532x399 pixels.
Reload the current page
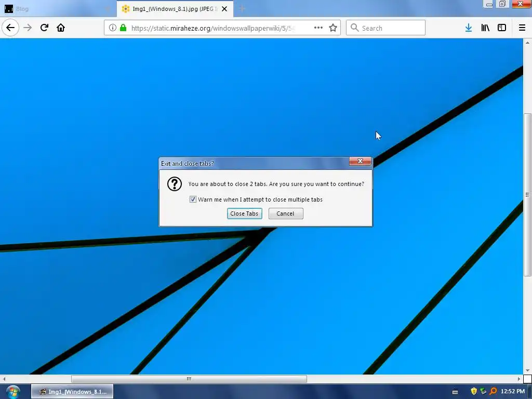(45, 28)
